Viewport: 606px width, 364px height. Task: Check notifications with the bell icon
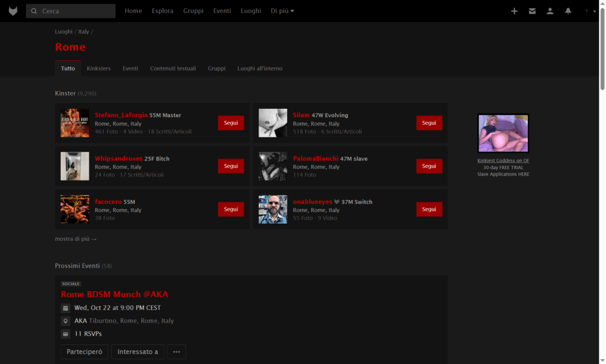tap(568, 10)
